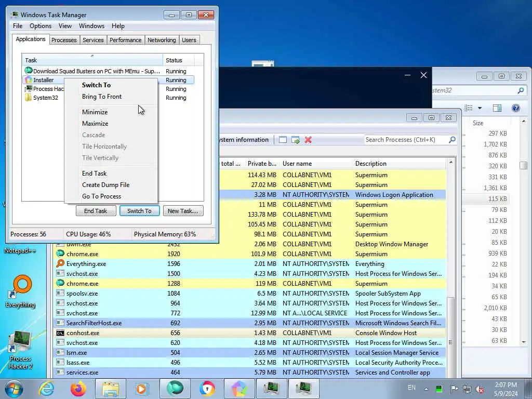This screenshot has height=399, width=532.
Task: Toggle the Explorer preview pane icon
Action: click(497, 108)
